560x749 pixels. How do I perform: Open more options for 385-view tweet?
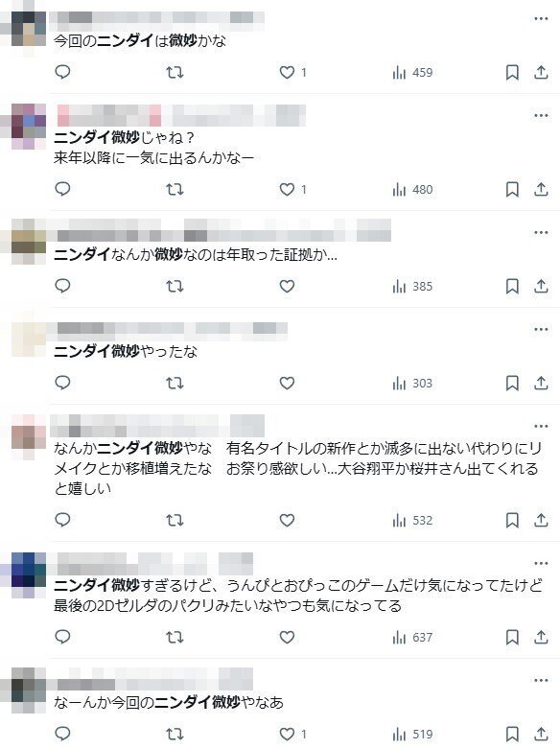[x=541, y=232]
